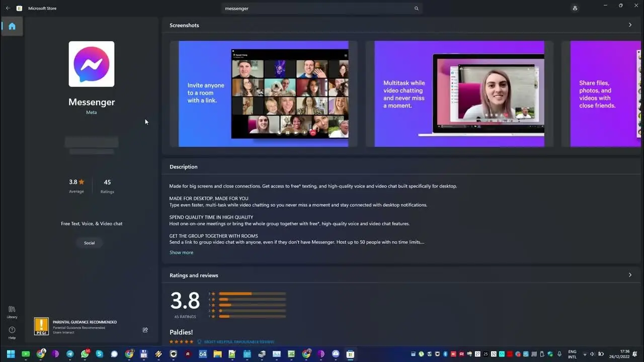Expand the Screenshots section chevron
Screen dimensions: 644x362
point(630,25)
